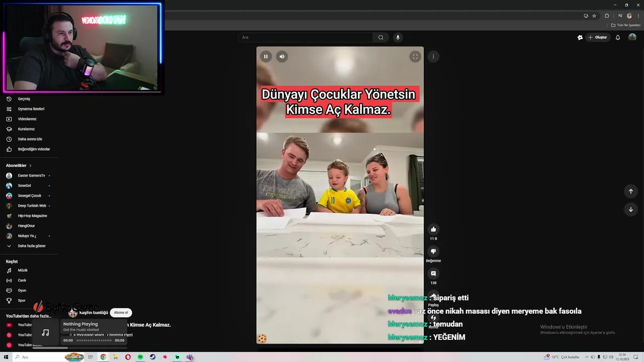Click the YouTube search magnifier button
The height and width of the screenshot is (362, 644).
pos(381,37)
